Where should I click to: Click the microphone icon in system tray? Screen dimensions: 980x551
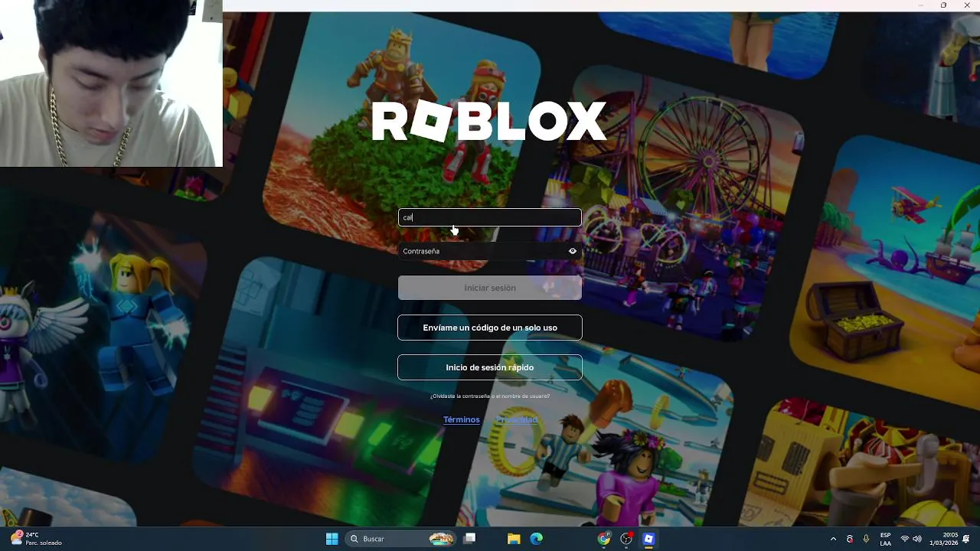(x=866, y=539)
